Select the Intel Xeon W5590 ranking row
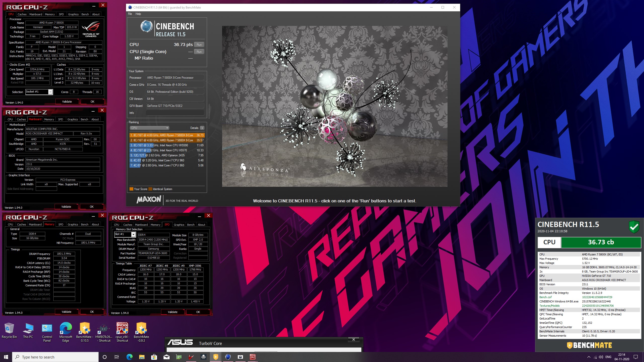The height and width of the screenshot is (362, 644). pyautogui.click(x=167, y=145)
